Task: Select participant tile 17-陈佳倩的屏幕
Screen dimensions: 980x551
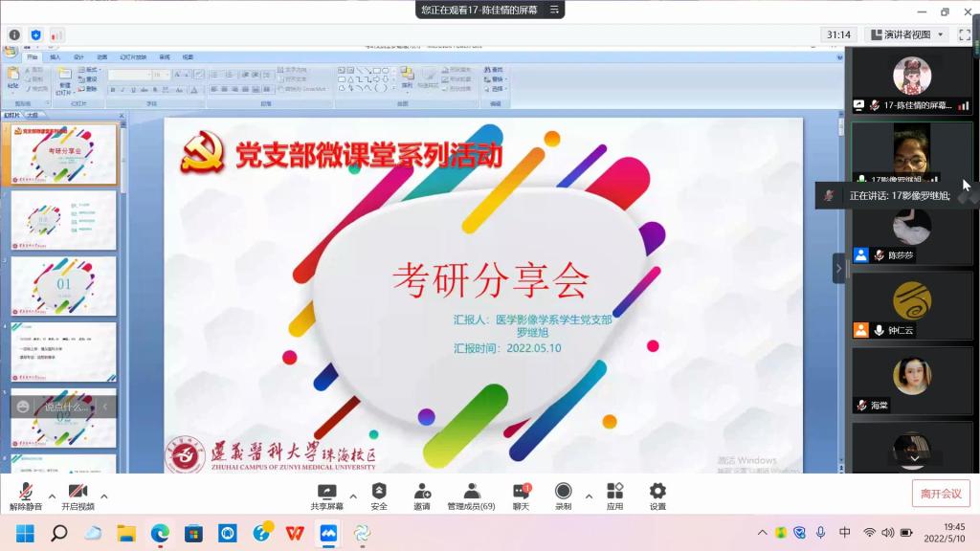Action: click(x=912, y=82)
